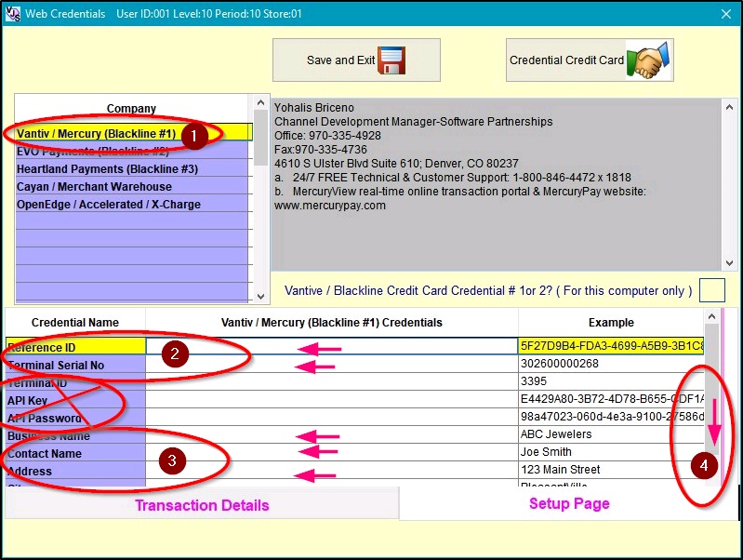This screenshot has height=560, width=743.
Task: Click the Save and Exit floppy disk icon
Action: coord(391,60)
